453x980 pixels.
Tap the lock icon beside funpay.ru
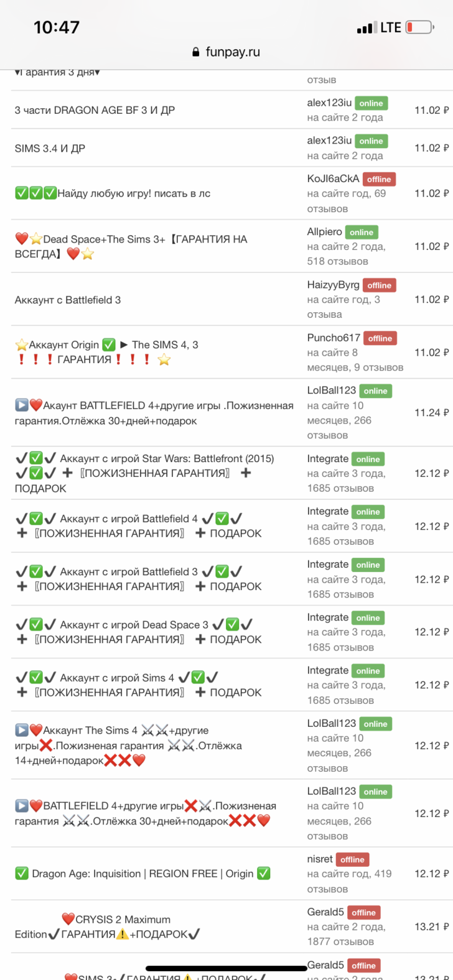click(196, 52)
